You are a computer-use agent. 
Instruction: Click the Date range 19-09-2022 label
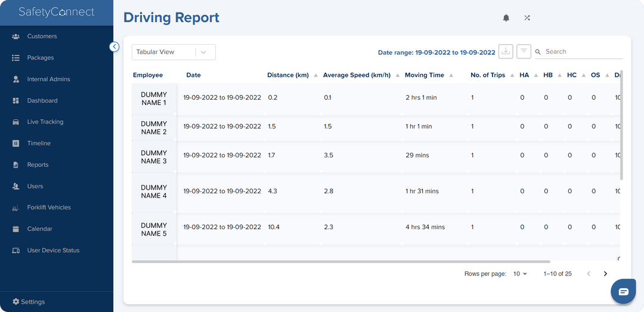436,52
